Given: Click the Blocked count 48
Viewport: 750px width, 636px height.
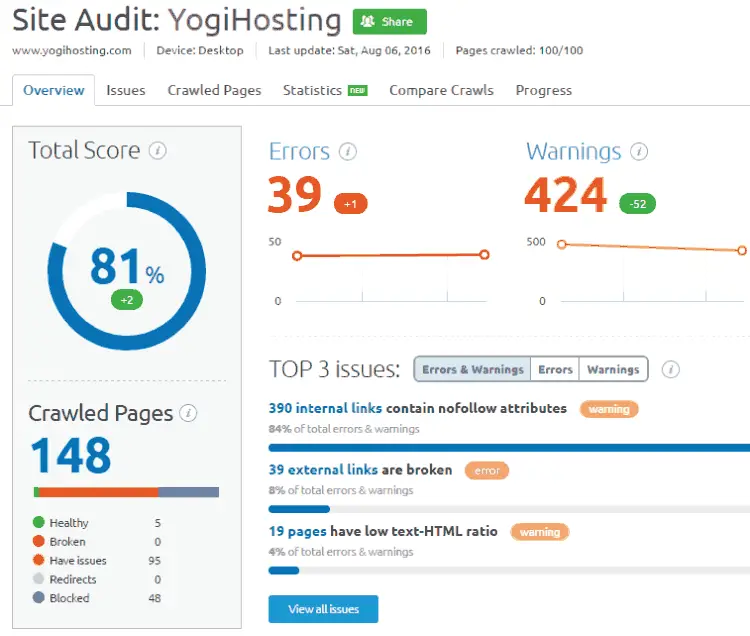Looking at the screenshot, I should point(154,598).
